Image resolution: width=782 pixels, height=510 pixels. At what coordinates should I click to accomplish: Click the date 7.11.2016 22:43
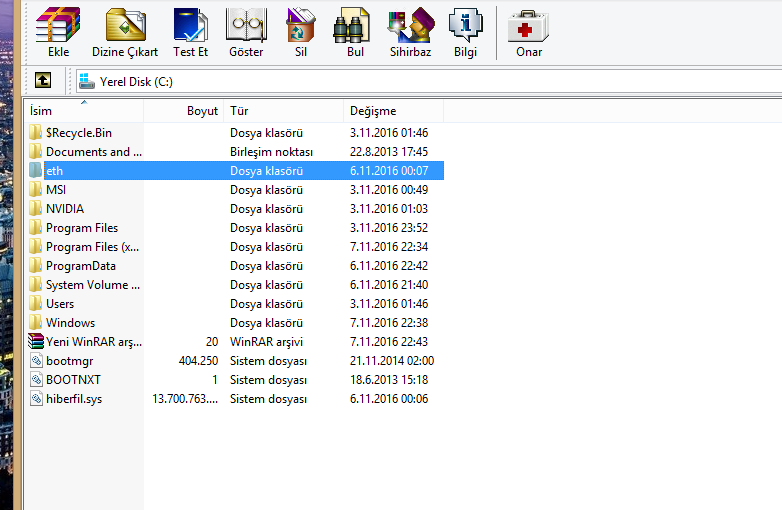pos(389,341)
